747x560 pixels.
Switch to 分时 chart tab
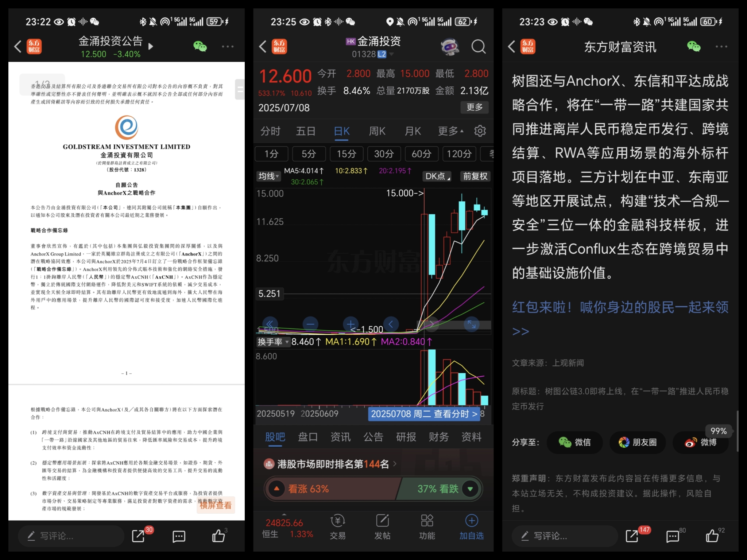(270, 131)
